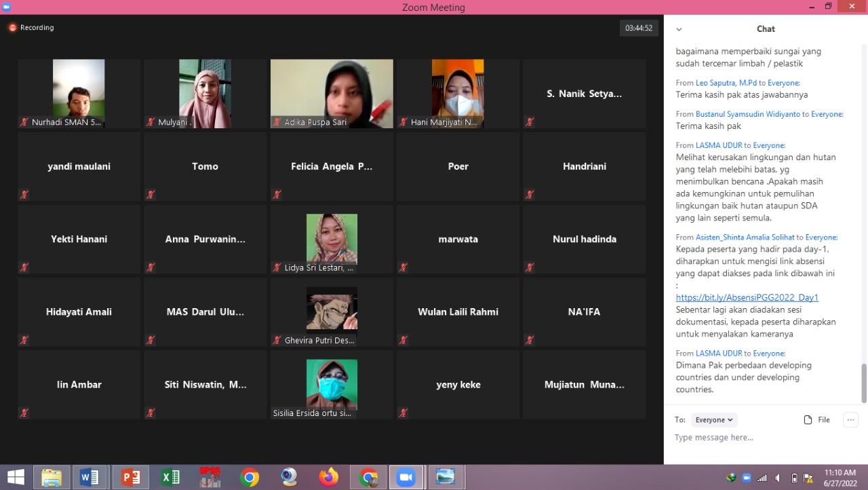Image resolution: width=868 pixels, height=490 pixels.
Task: Click muted mic icon on yeny keke tile
Action: (x=403, y=413)
